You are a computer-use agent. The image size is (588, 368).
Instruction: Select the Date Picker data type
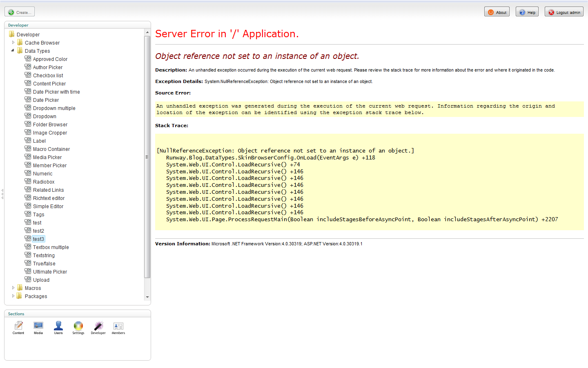tap(46, 100)
